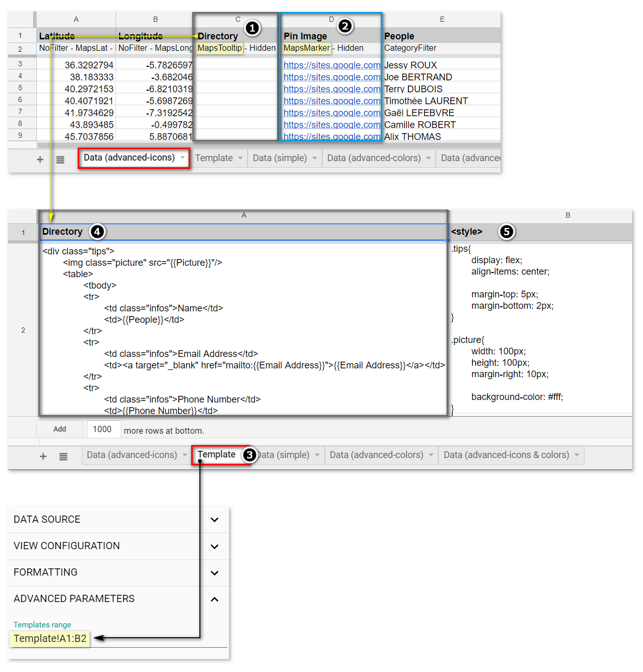The width and height of the screenshot is (643, 672).
Task: Click the add sheet plus icon in top spreadsheet
Action: pyautogui.click(x=40, y=160)
